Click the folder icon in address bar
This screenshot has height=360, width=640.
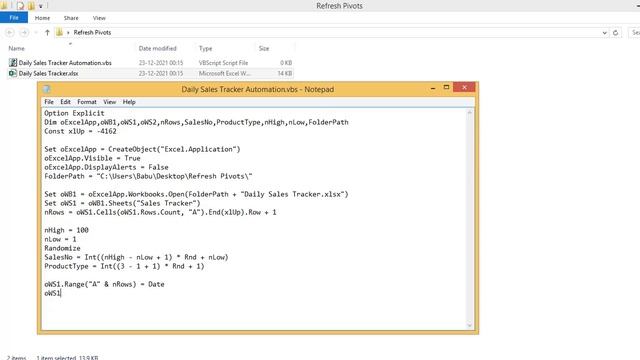pos(60,32)
